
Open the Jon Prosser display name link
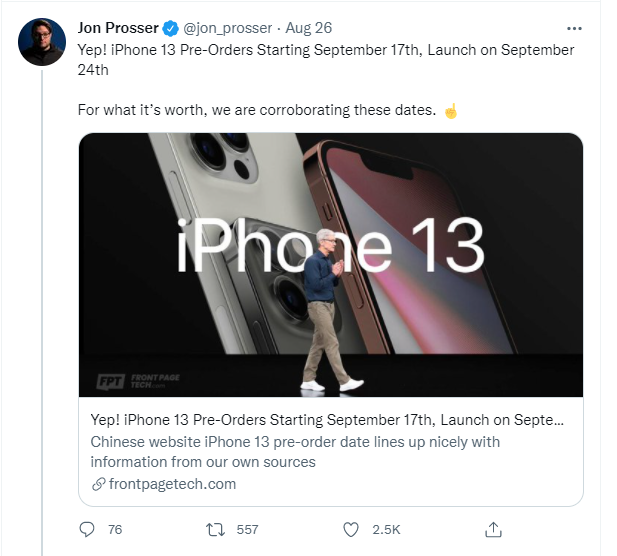pos(118,28)
